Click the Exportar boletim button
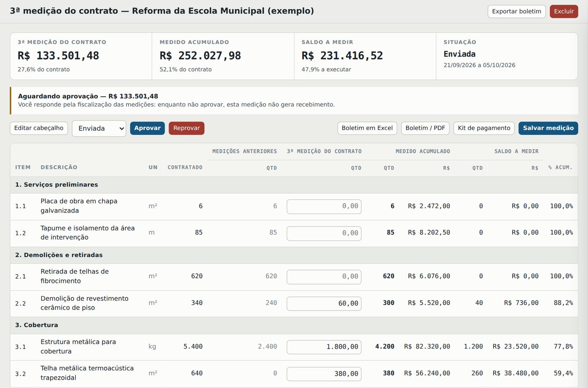 coord(516,11)
